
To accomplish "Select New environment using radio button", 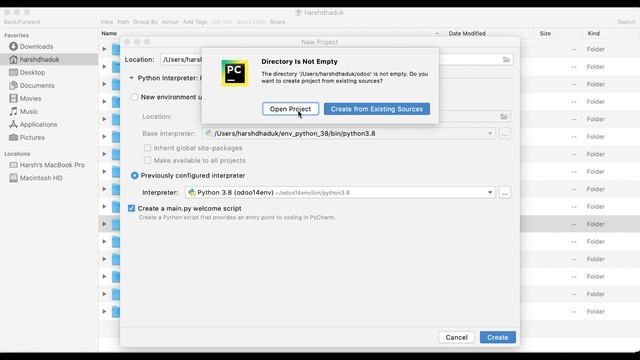I will tap(134, 97).
